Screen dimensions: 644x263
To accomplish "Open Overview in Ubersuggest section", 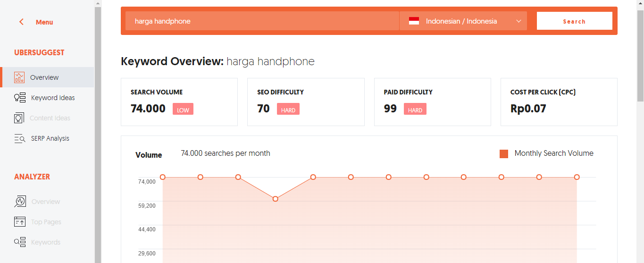I will click(47, 77).
